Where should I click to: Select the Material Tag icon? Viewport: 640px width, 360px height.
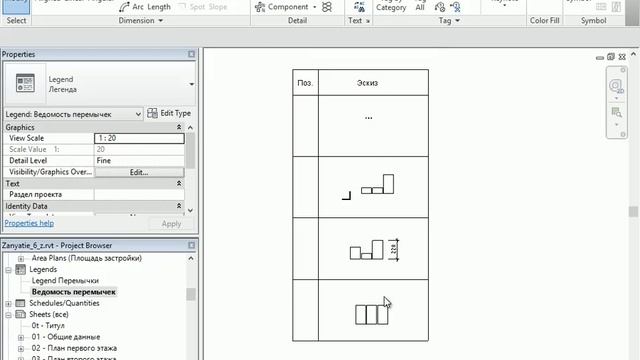point(455,7)
